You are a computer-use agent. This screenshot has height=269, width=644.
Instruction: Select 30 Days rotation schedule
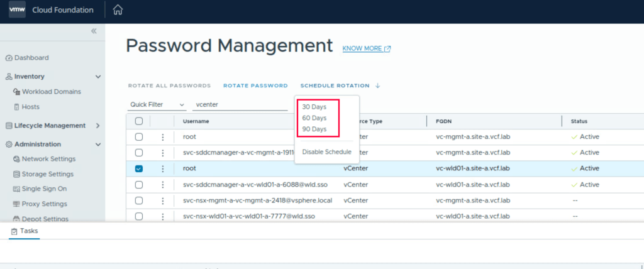coord(314,107)
